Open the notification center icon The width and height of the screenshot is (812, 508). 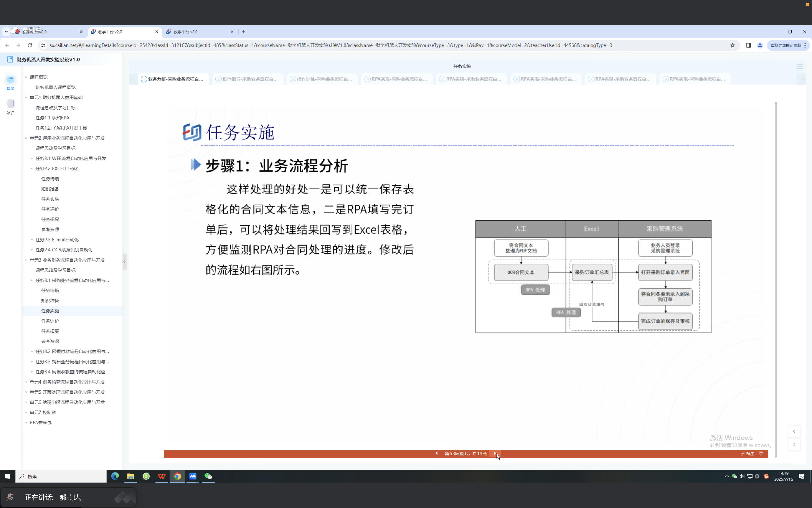click(x=802, y=476)
